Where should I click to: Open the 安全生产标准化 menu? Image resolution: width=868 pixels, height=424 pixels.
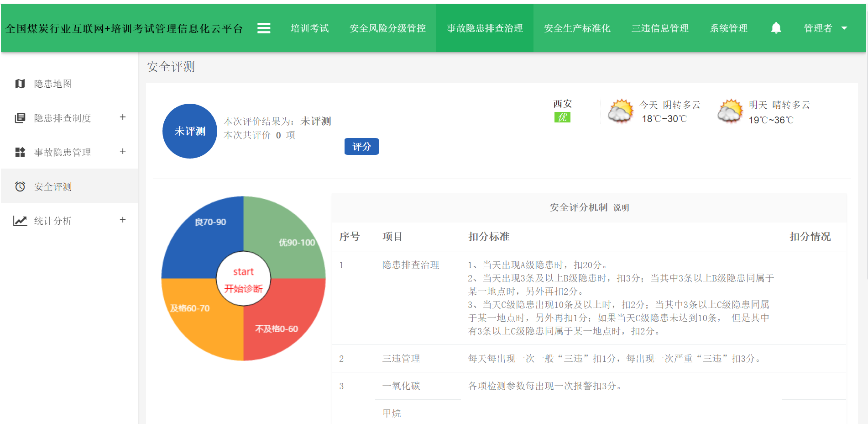(577, 28)
